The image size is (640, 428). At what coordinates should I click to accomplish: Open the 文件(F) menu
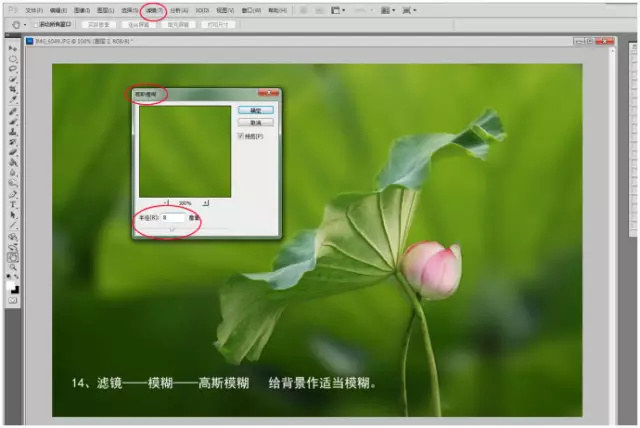point(34,10)
